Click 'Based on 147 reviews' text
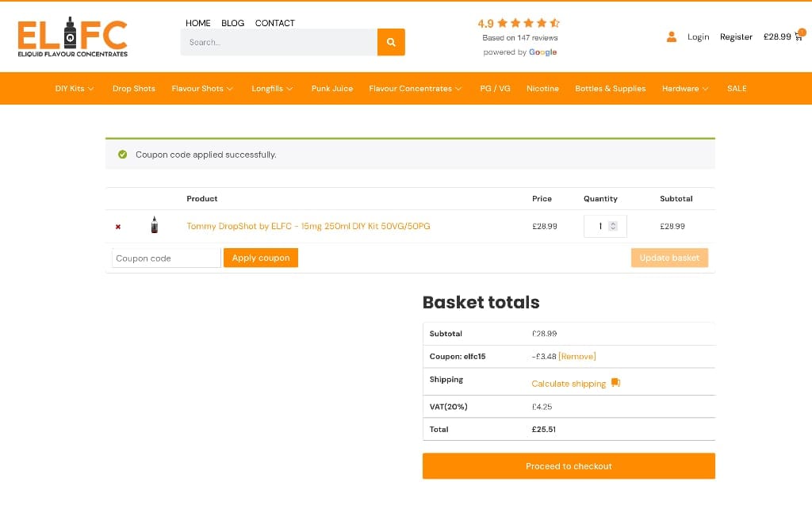The height and width of the screenshot is (505, 812). (x=520, y=38)
